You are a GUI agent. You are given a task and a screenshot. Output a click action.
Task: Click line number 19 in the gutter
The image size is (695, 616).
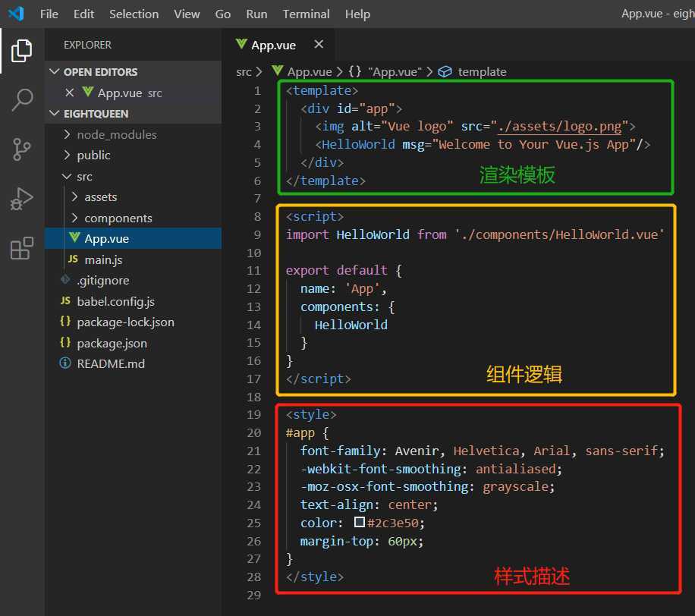253,414
